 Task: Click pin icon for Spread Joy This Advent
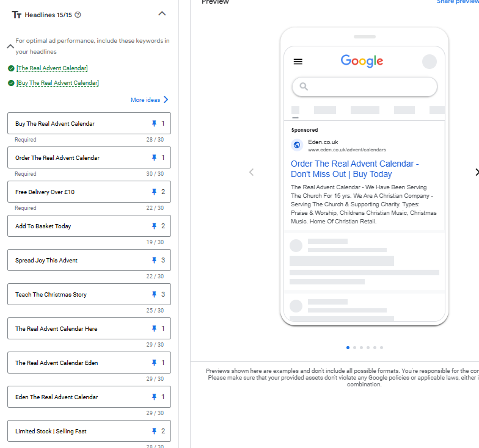(154, 260)
